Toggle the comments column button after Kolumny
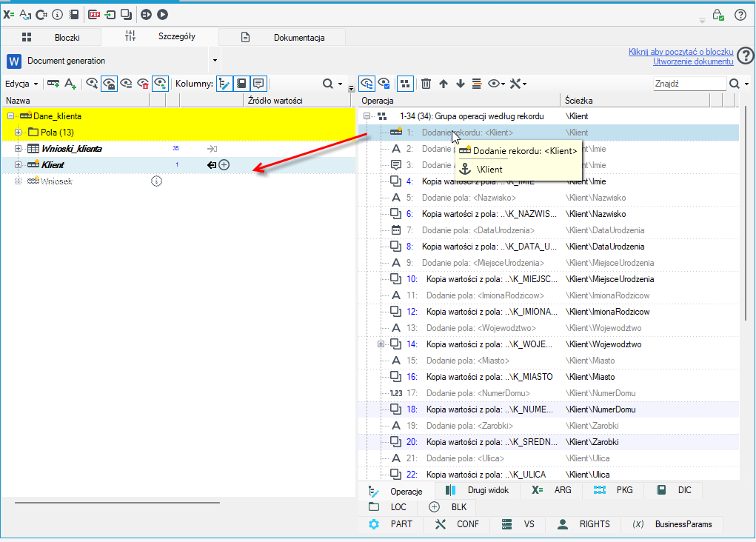756x542 pixels. coord(259,84)
